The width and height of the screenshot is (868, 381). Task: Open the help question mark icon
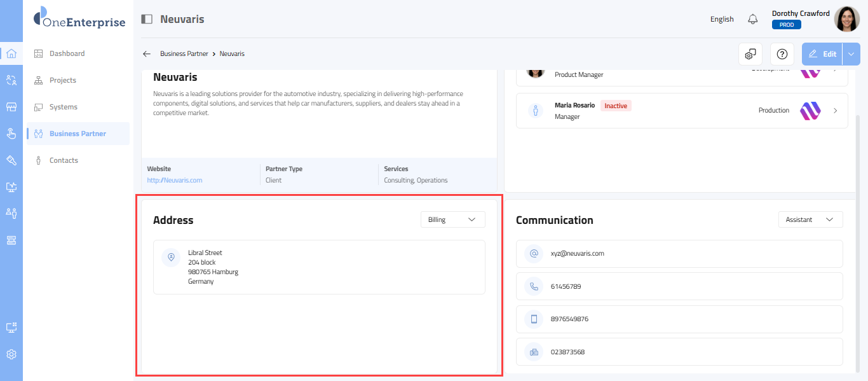782,54
